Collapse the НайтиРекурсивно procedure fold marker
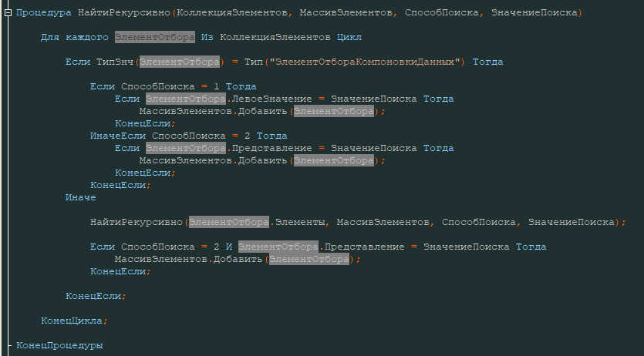644x356 pixels. (x=8, y=12)
